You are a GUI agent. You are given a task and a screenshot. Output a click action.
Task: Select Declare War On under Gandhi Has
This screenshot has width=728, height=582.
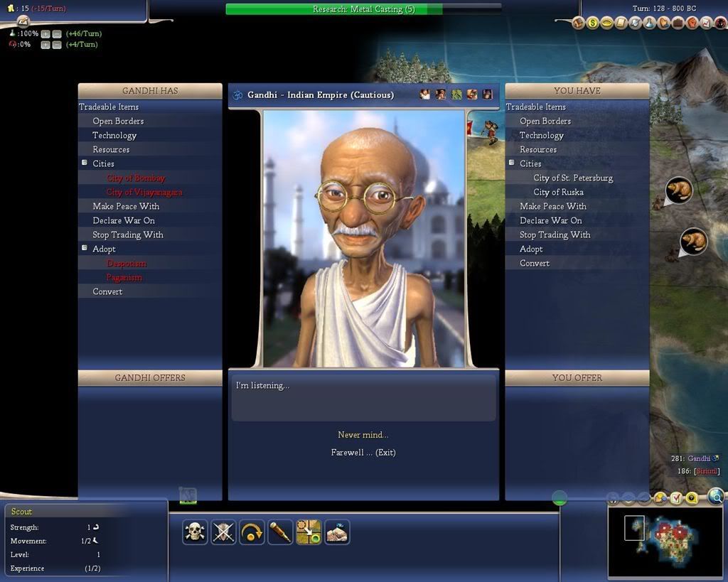coord(124,220)
